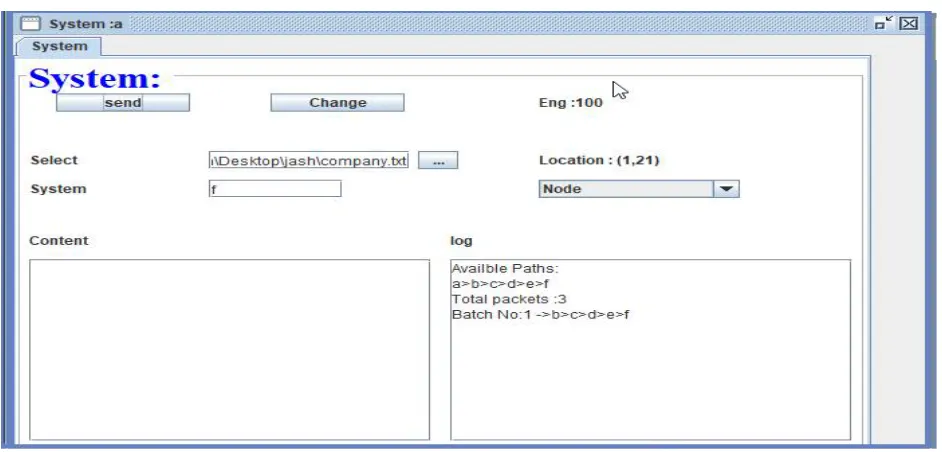
Task: Click inside the empty Content text area
Action: (229, 350)
